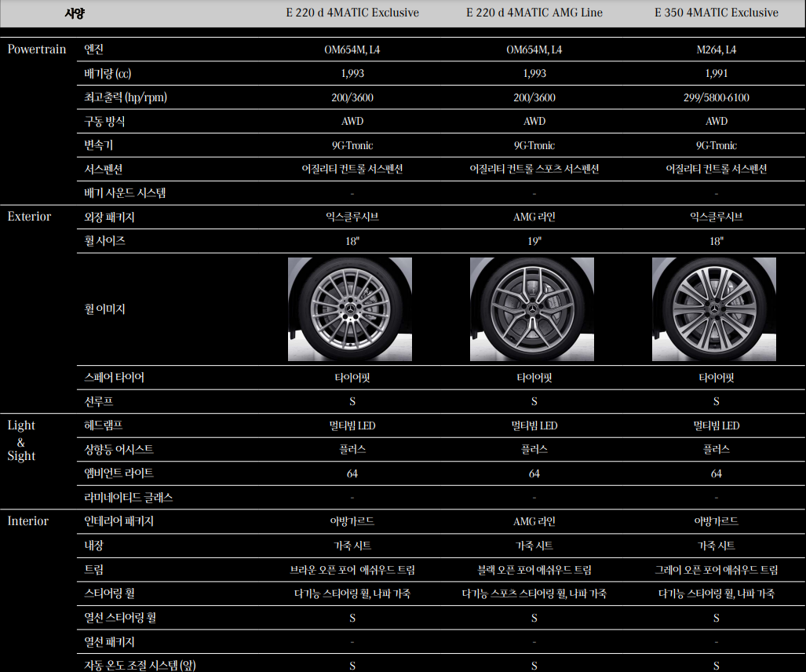Select the 'E 350 4MATIC Exclusive' column header

point(717,13)
